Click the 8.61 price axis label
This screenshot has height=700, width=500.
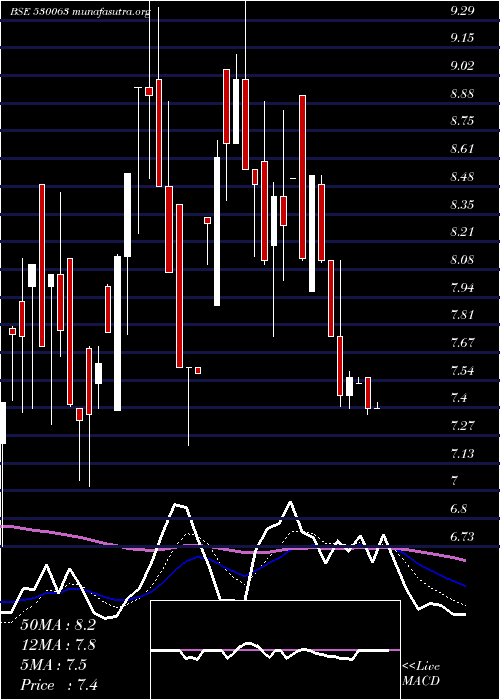pos(462,149)
